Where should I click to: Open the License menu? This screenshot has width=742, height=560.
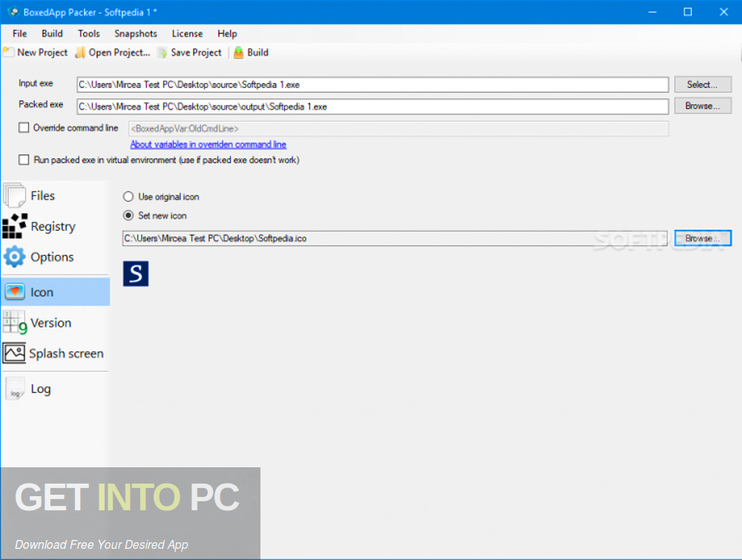[x=187, y=33]
